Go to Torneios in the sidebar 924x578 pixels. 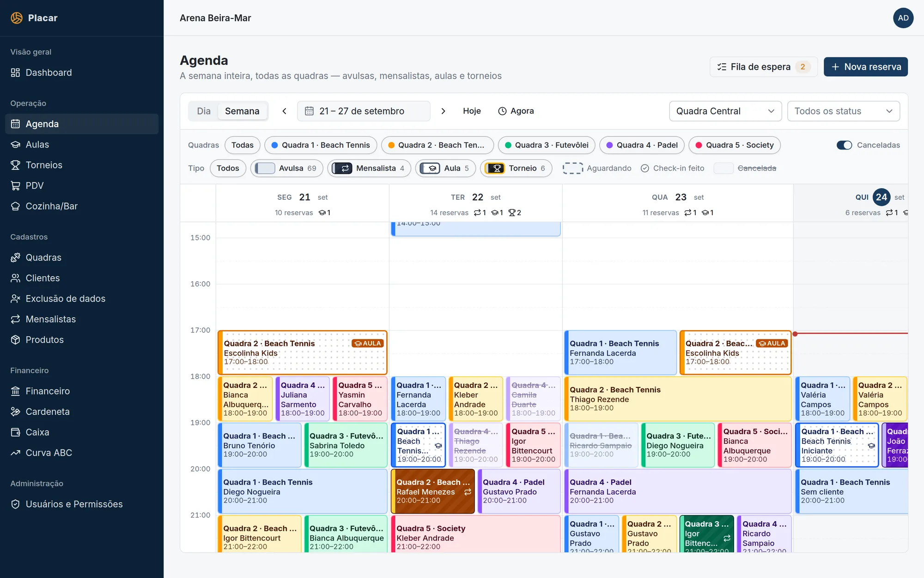(82, 165)
